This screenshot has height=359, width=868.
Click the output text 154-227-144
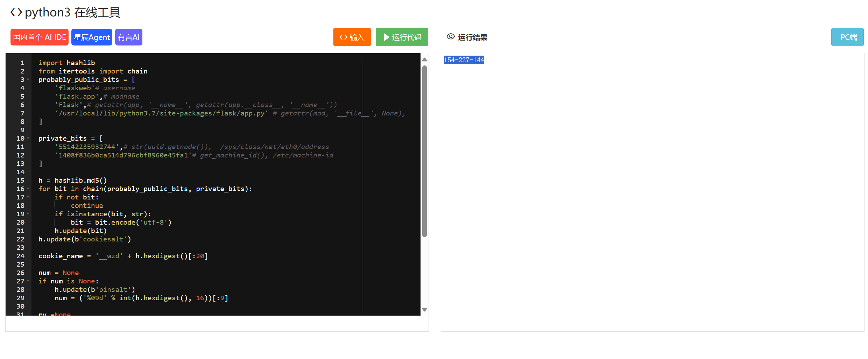click(464, 60)
